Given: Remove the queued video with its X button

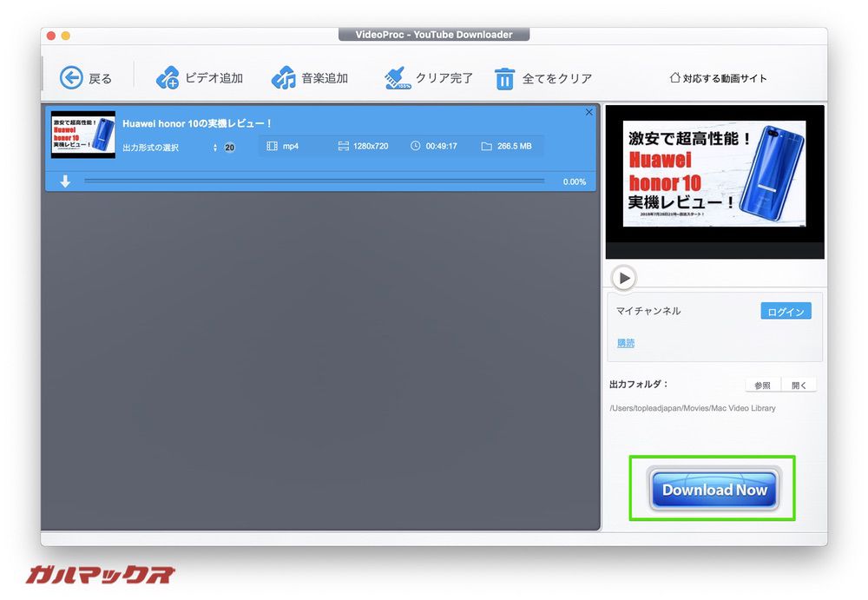Looking at the screenshot, I should tap(589, 112).
